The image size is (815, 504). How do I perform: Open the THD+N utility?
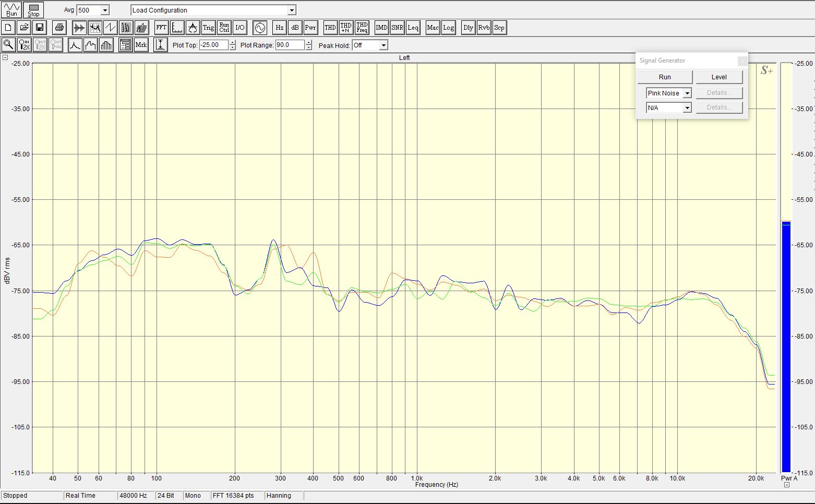[x=346, y=28]
